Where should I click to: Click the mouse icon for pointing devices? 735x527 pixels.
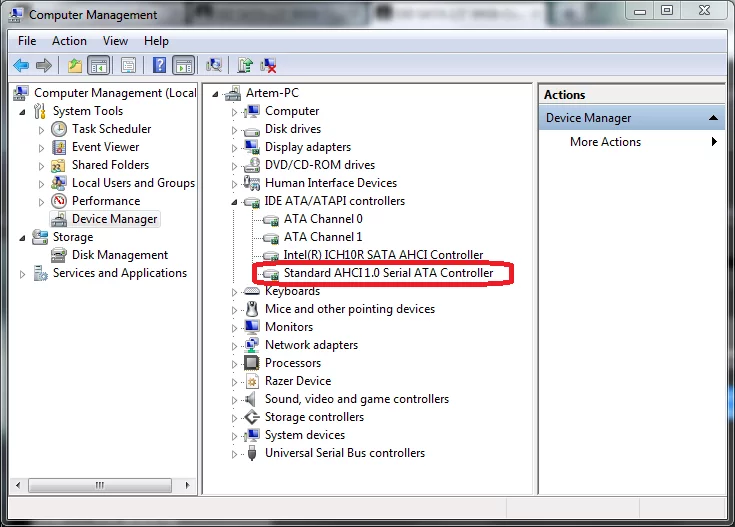(x=252, y=309)
